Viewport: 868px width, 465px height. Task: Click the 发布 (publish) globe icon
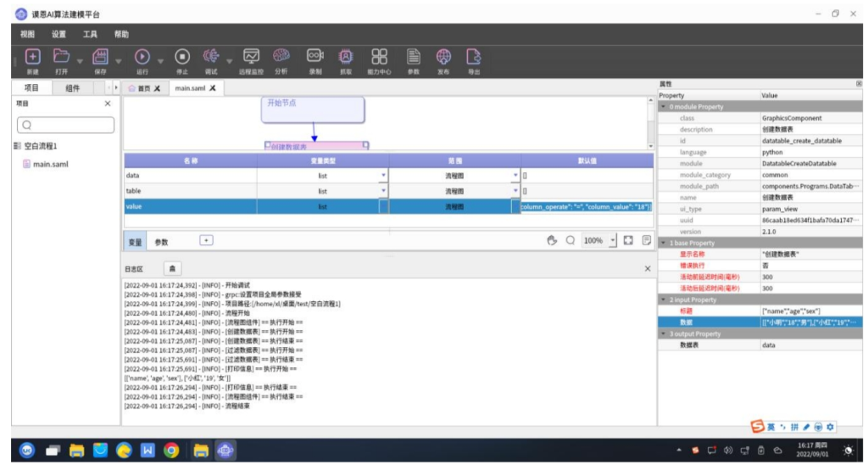point(443,56)
